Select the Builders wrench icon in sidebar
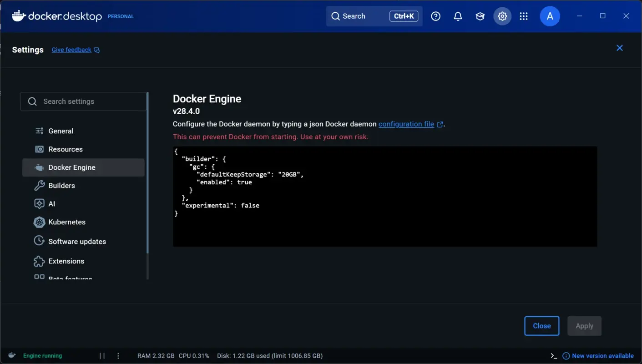This screenshot has height=364, width=642. [39, 186]
